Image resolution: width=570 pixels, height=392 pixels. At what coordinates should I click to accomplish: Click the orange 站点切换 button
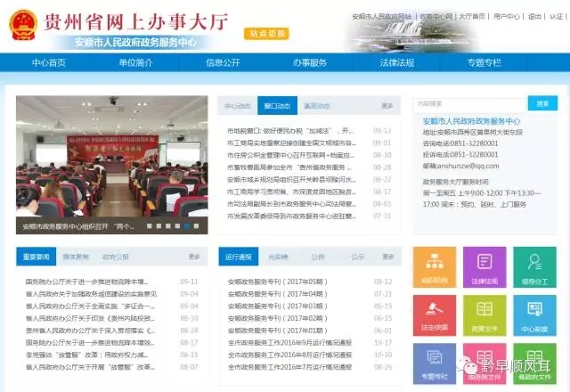coord(266,34)
